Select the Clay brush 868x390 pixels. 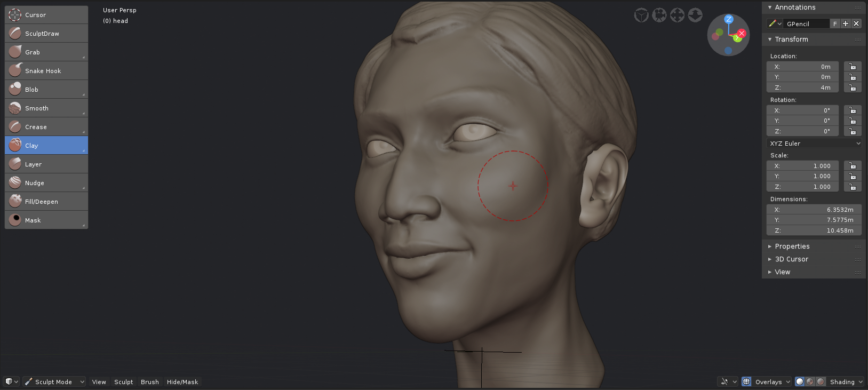pos(46,146)
